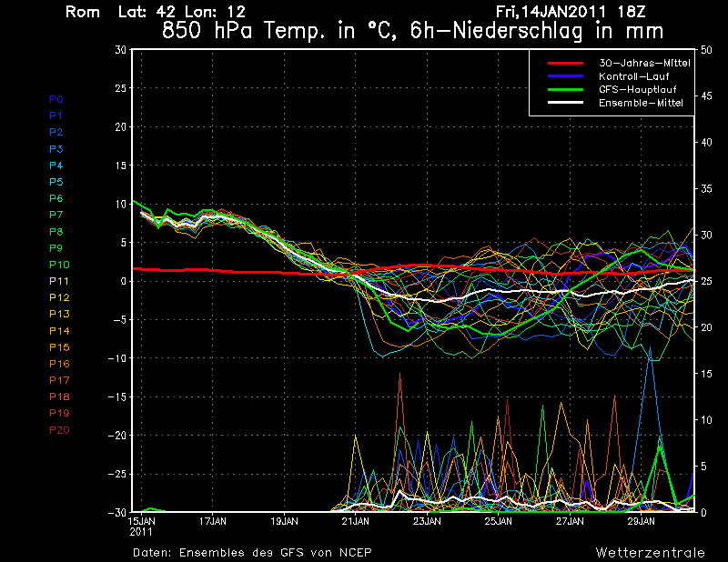
Task: Open the Wetterzentrale credit link
Action: click(x=650, y=552)
